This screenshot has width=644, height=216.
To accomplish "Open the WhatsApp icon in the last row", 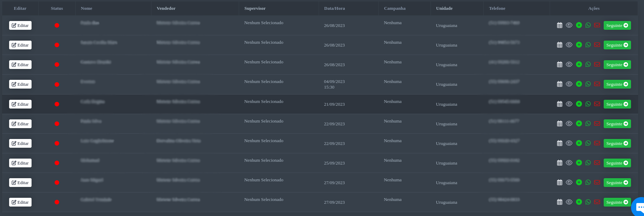I will point(588,202).
